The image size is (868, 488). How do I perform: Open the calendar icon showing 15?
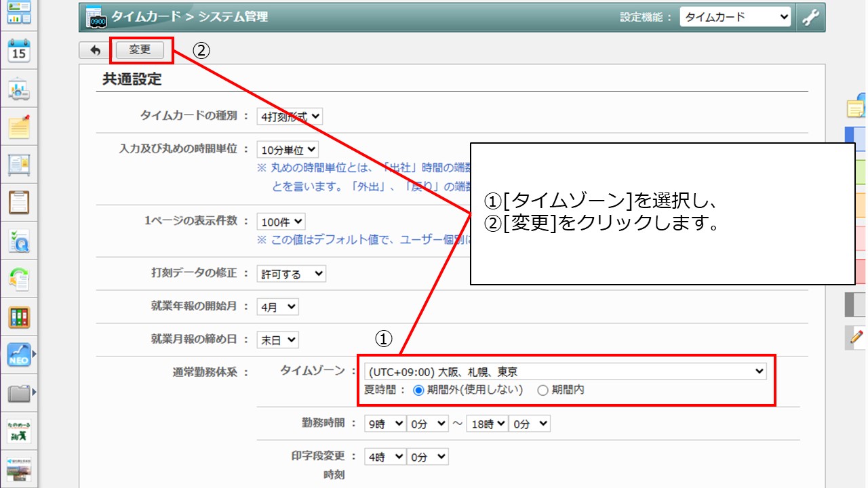[x=19, y=51]
